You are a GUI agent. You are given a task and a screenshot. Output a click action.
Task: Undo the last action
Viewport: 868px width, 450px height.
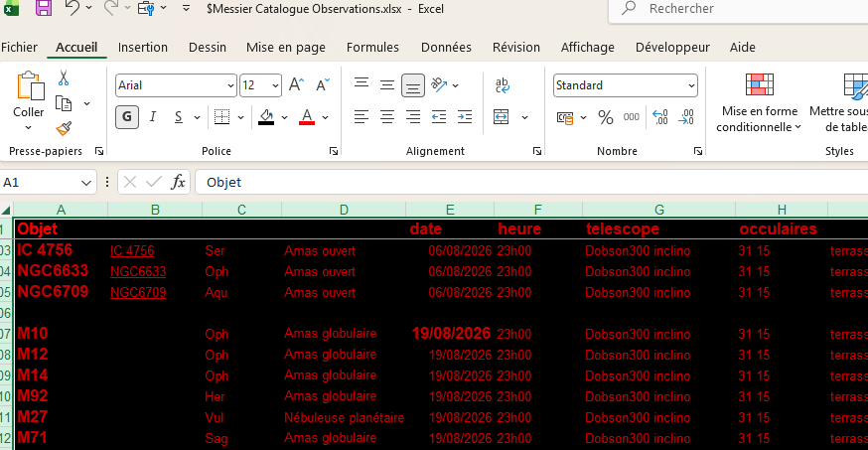click(72, 8)
